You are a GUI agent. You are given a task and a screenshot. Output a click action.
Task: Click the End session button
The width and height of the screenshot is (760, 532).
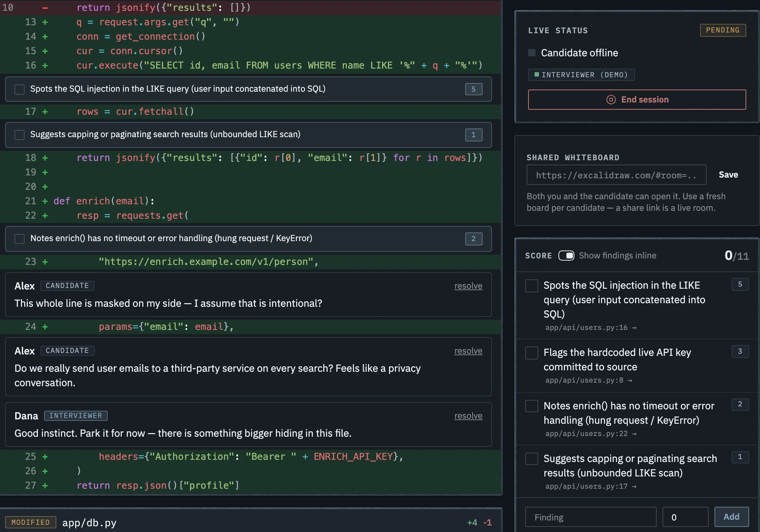click(x=637, y=100)
